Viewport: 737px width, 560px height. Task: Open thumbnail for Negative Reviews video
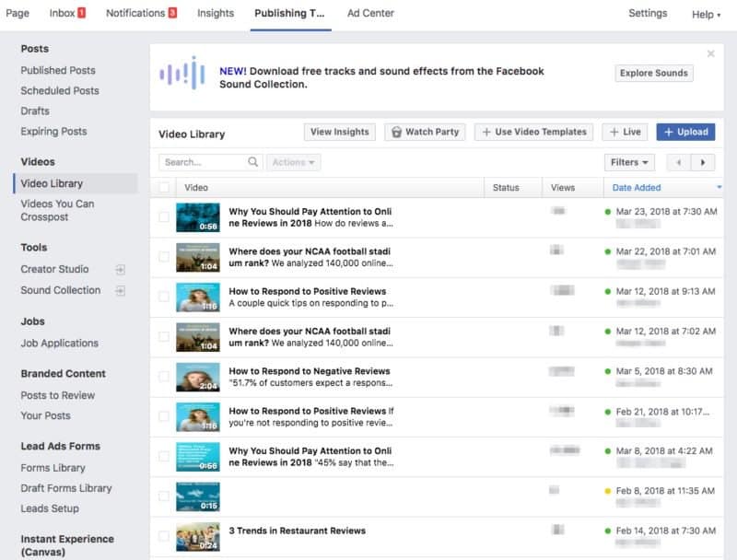click(198, 378)
